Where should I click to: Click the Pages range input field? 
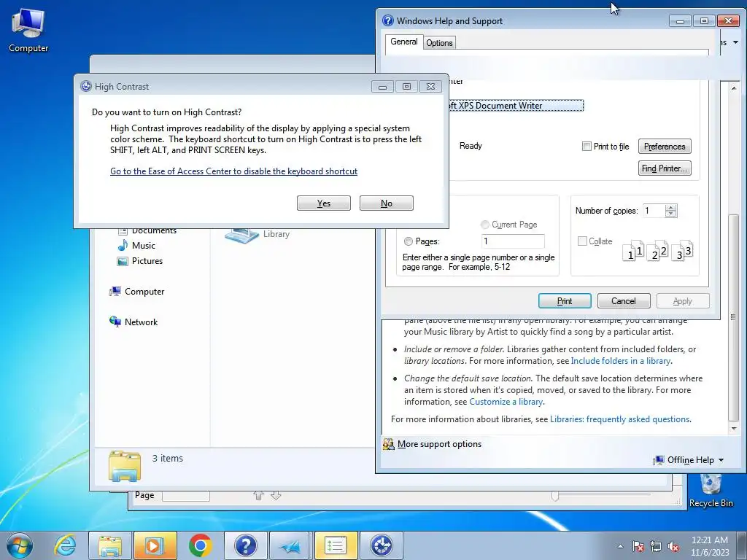pos(513,241)
